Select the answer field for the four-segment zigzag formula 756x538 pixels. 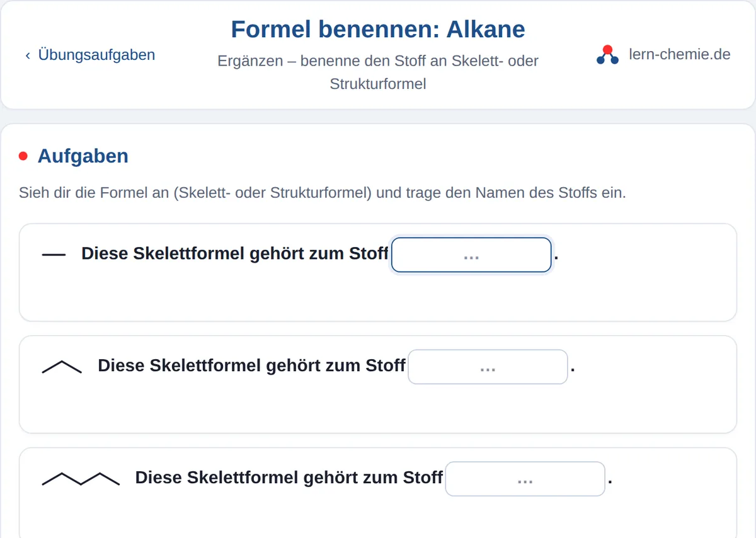click(x=525, y=479)
